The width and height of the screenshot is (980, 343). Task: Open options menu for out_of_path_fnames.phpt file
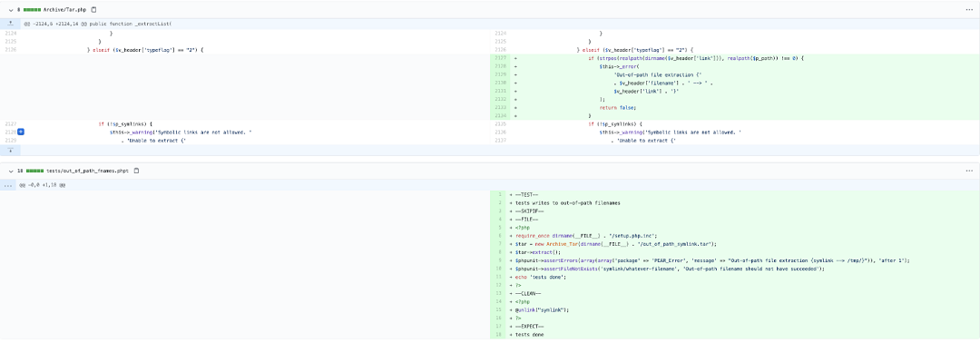coord(969,170)
